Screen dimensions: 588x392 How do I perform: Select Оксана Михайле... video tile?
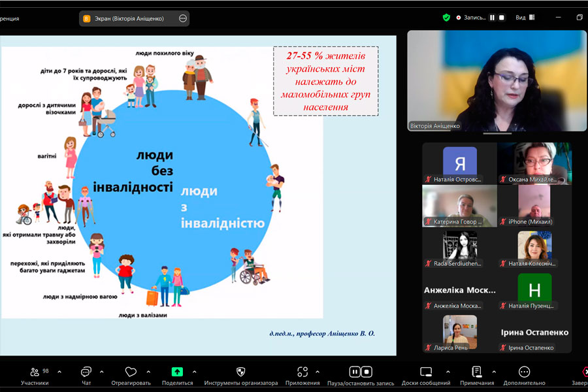[x=534, y=163]
